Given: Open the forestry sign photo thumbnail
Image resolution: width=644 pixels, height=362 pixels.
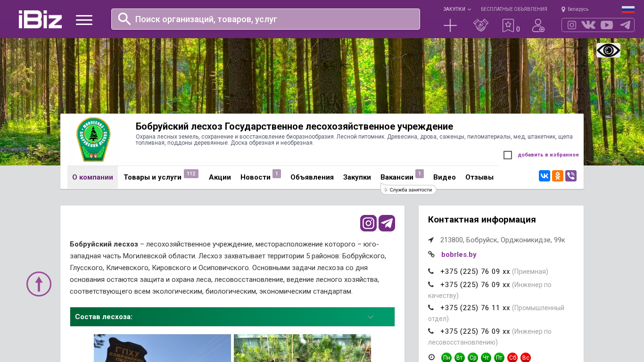Looking at the screenshot, I should point(162,348).
